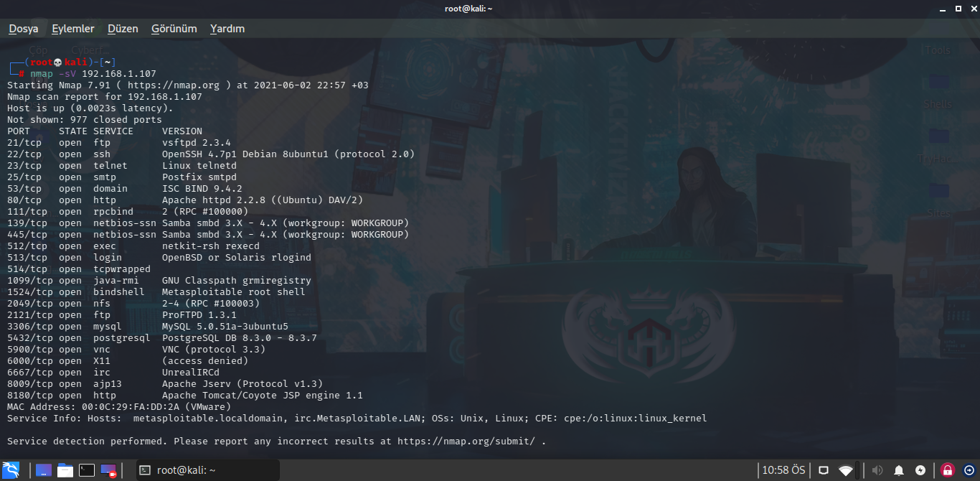This screenshot has height=481, width=980.
Task: Click the '2049/tcp' port entry
Action: click(x=30, y=304)
